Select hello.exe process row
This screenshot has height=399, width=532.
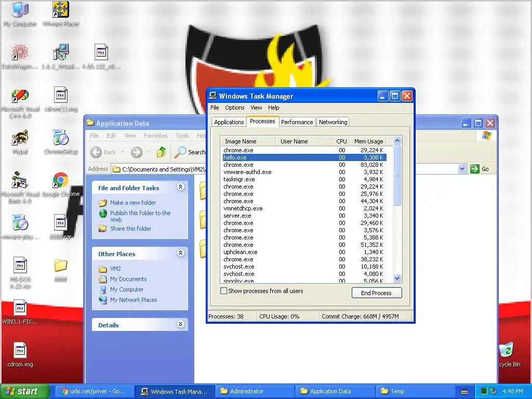304,157
